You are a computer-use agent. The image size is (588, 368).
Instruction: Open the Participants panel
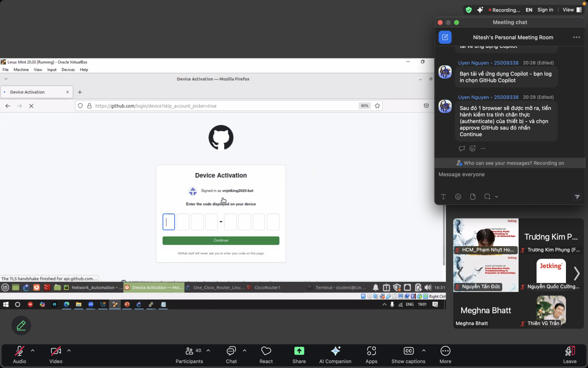pos(189,355)
